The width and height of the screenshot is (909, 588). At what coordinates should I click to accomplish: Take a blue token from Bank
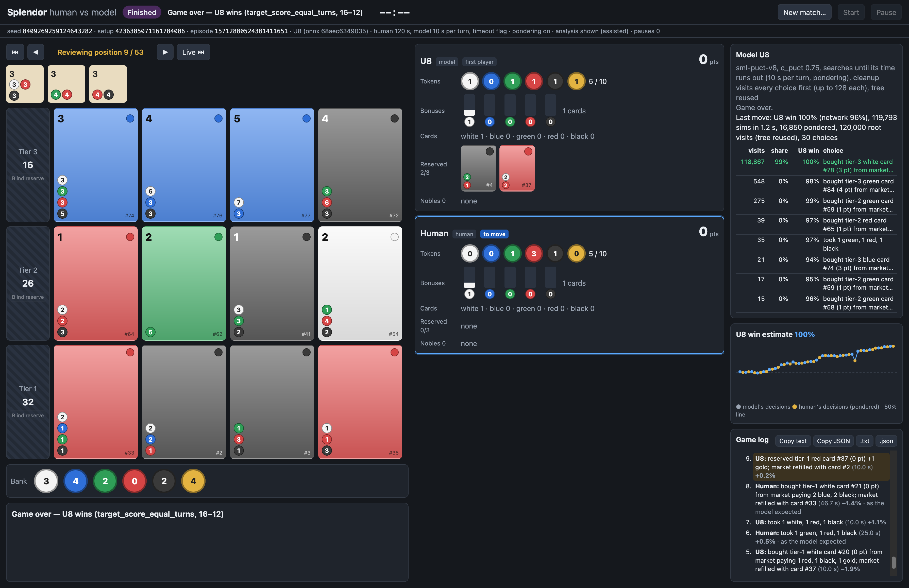[76, 481]
